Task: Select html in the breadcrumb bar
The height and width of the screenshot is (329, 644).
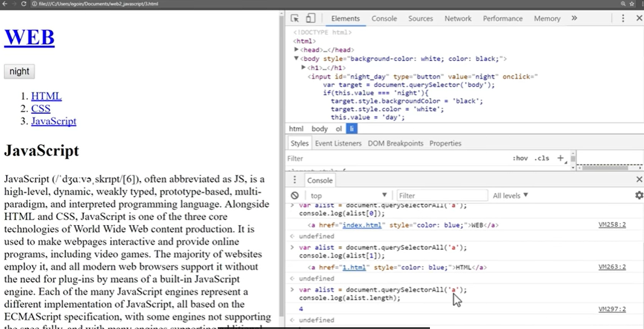Action: (296, 129)
